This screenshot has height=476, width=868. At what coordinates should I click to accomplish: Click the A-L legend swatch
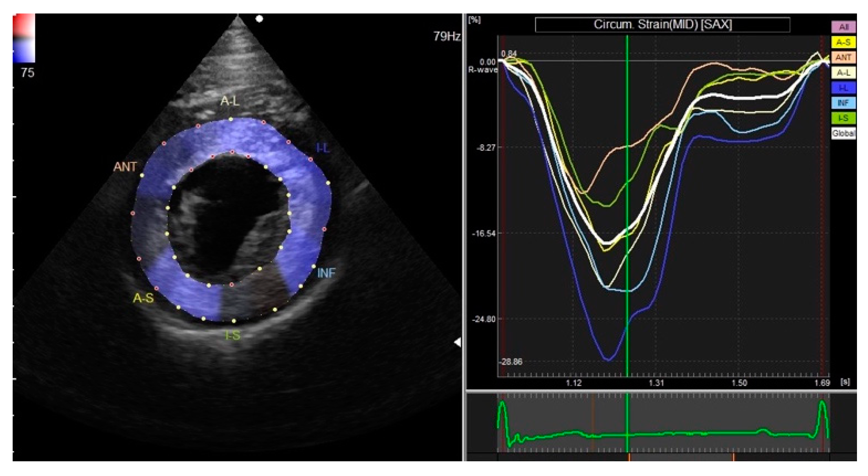(843, 73)
